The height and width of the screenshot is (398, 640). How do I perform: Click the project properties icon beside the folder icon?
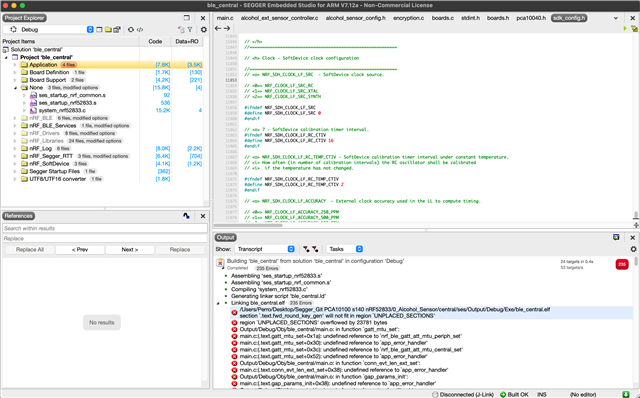pyautogui.click(x=117, y=29)
